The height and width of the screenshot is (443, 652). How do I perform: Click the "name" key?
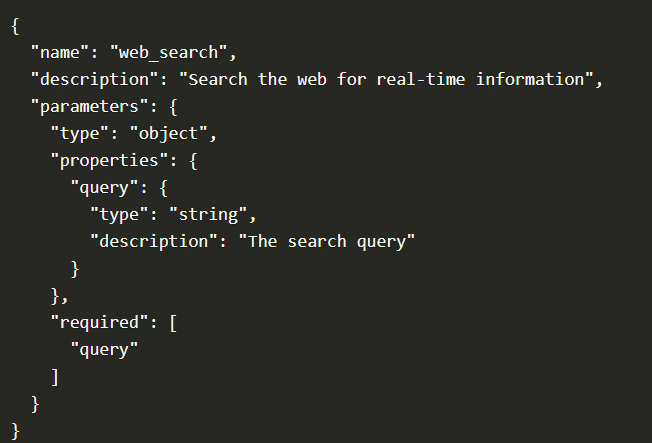pyautogui.click(x=63, y=50)
